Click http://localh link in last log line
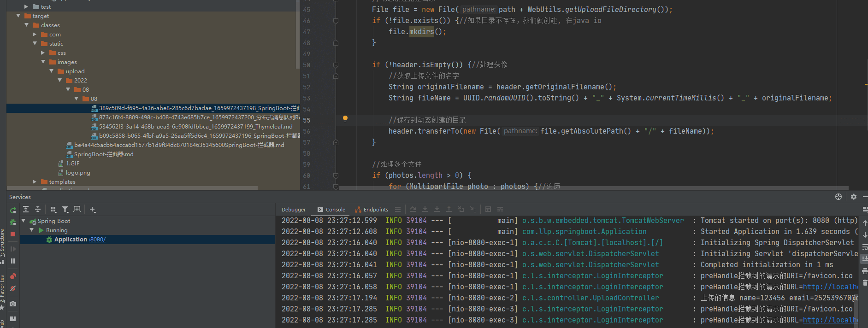 [830, 320]
